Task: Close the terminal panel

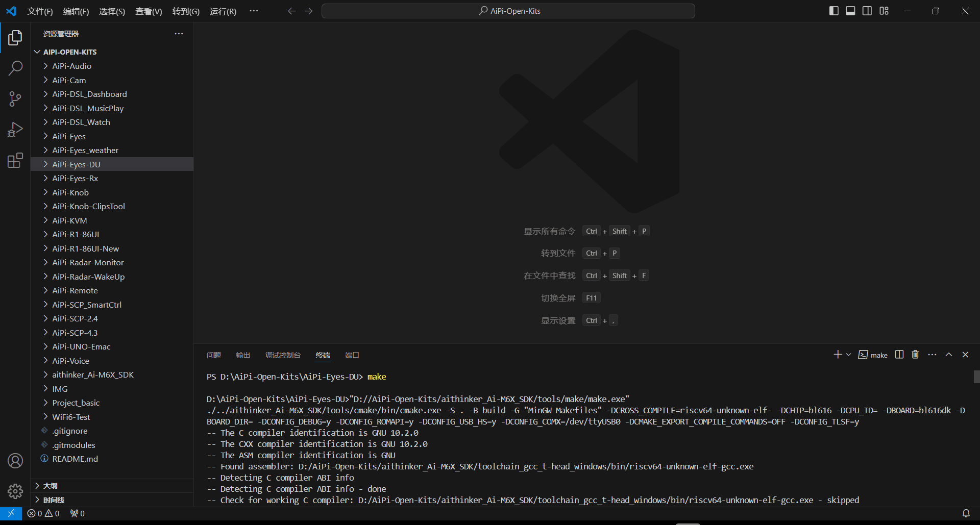Action: pos(965,355)
